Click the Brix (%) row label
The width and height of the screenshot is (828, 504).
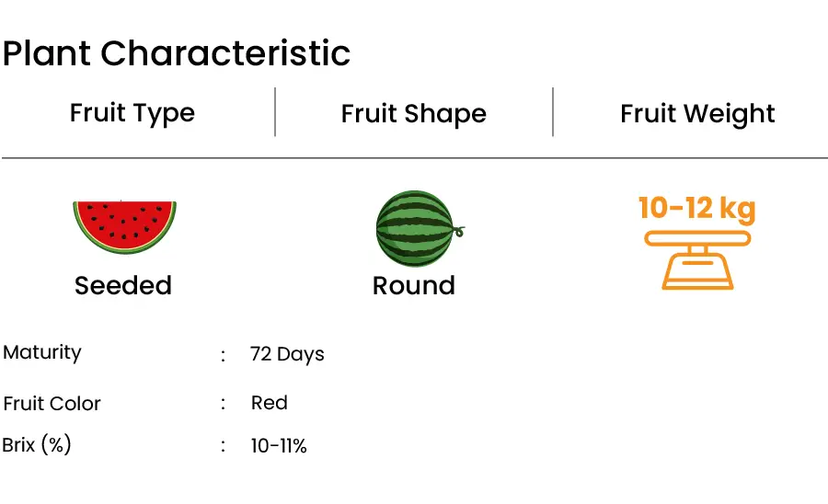point(37,445)
